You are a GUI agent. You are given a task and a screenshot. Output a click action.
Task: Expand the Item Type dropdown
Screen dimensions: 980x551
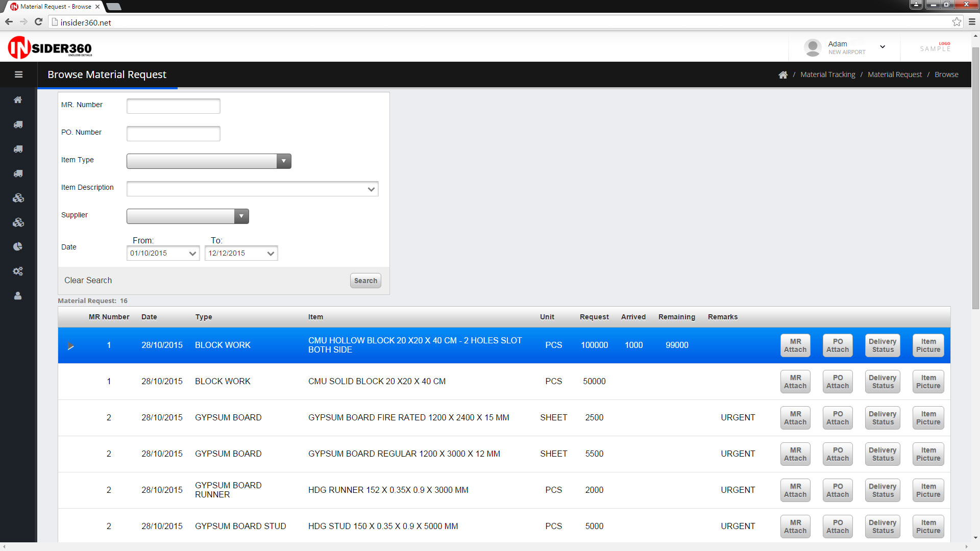(x=284, y=161)
